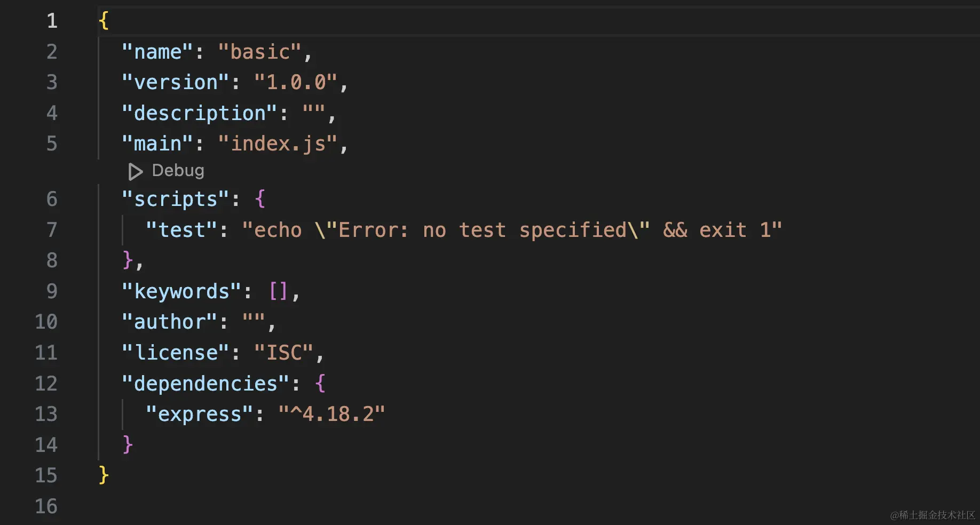Click the Debug CodeLens text

178,171
